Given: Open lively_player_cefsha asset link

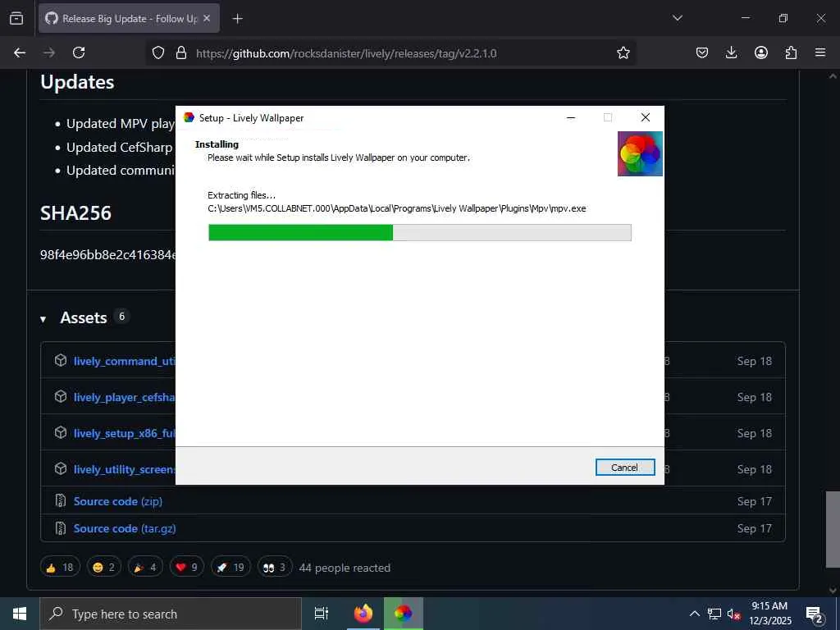Looking at the screenshot, I should 125,397.
